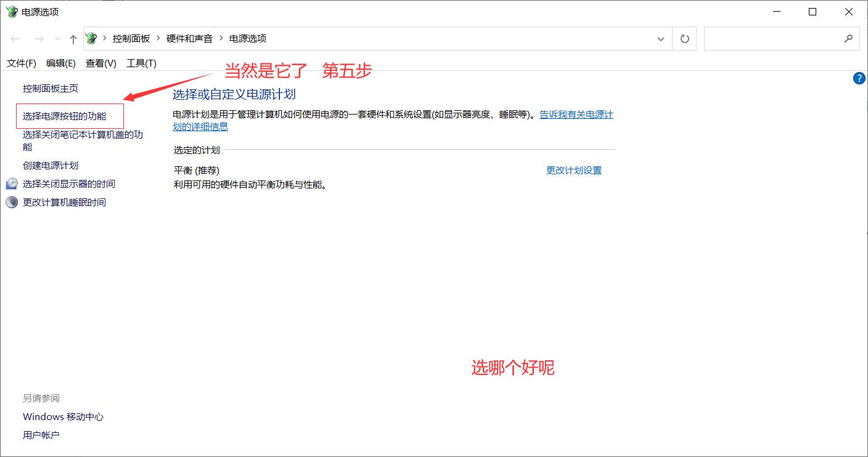Click the Power Options icon in the breadcrumb bar
868x457 pixels.
(x=91, y=38)
